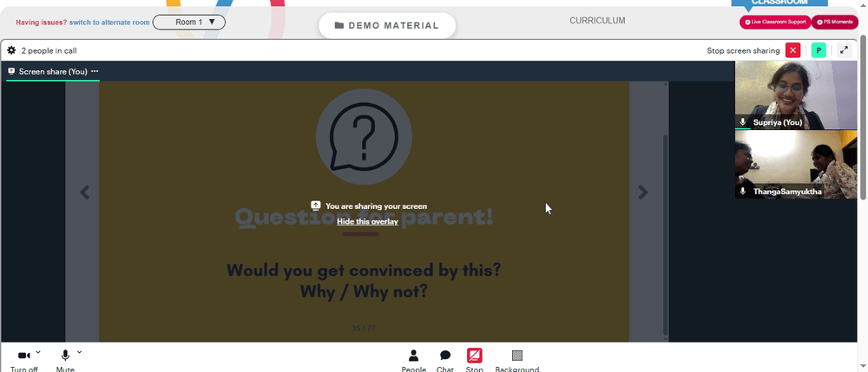Go to next slide arrow
The height and width of the screenshot is (372, 868).
642,193
